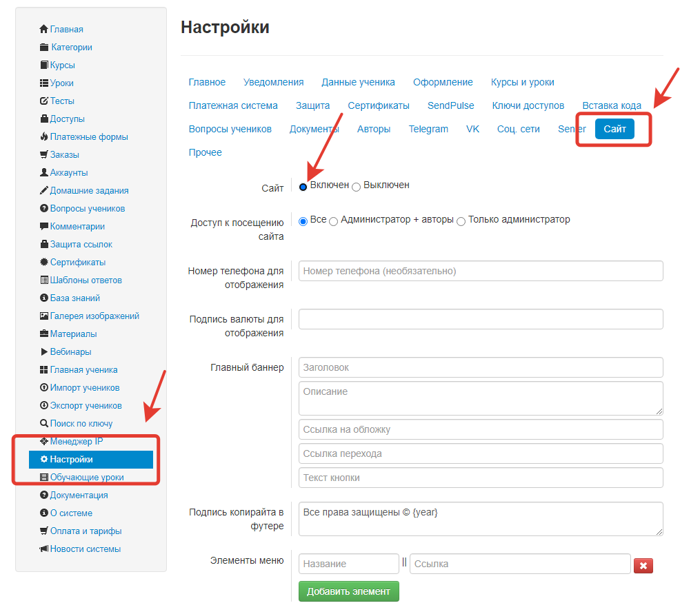Screen dimensions: 700x603
Task: Click the home icon next to Главная
Action: click(x=44, y=29)
